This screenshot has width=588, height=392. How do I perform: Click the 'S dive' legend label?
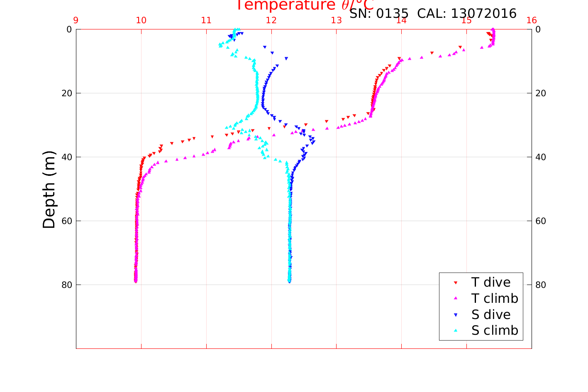tap(491, 314)
